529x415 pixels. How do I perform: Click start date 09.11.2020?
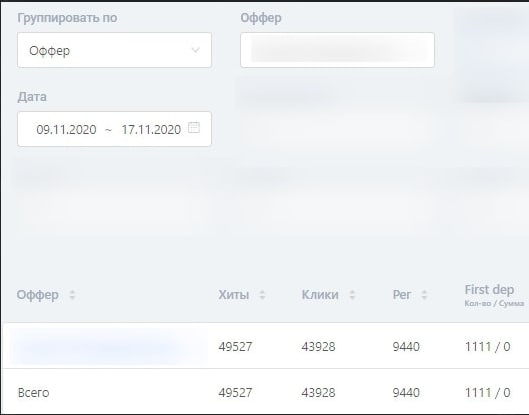[x=66, y=130]
